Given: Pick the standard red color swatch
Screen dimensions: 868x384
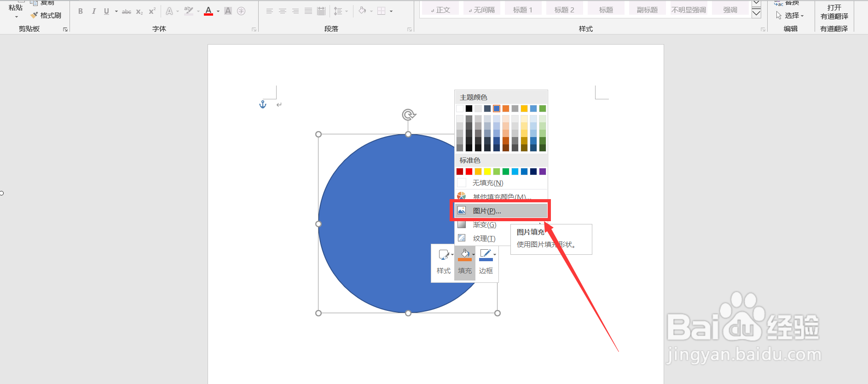Looking at the screenshot, I should click(469, 172).
